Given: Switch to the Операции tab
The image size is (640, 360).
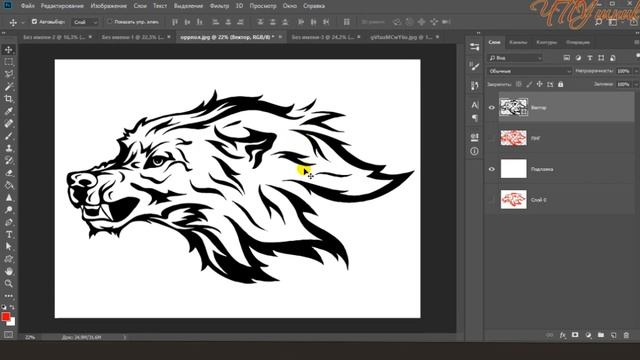Looking at the screenshot, I should click(x=578, y=42).
